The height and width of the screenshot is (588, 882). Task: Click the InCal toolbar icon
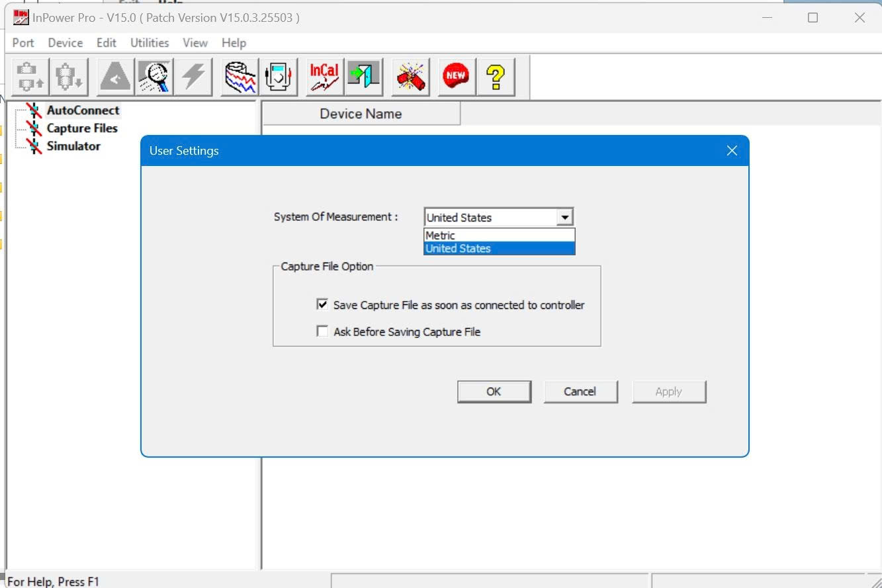[x=325, y=77]
